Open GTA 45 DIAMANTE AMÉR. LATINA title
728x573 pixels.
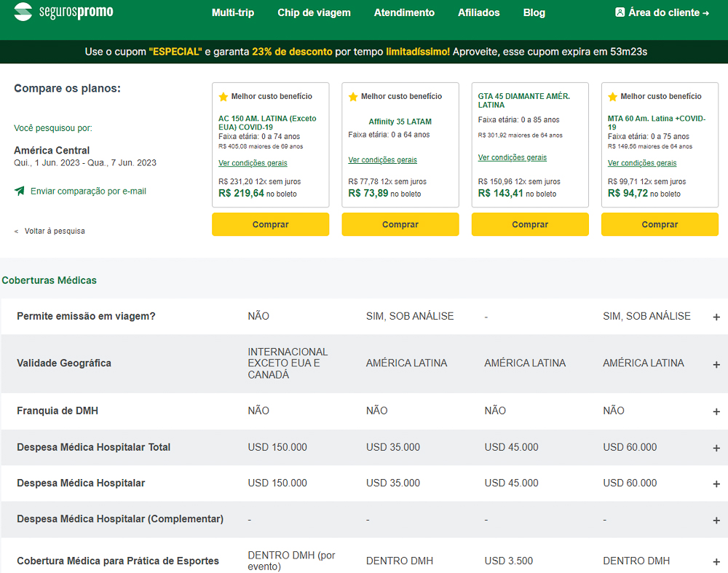(x=523, y=100)
